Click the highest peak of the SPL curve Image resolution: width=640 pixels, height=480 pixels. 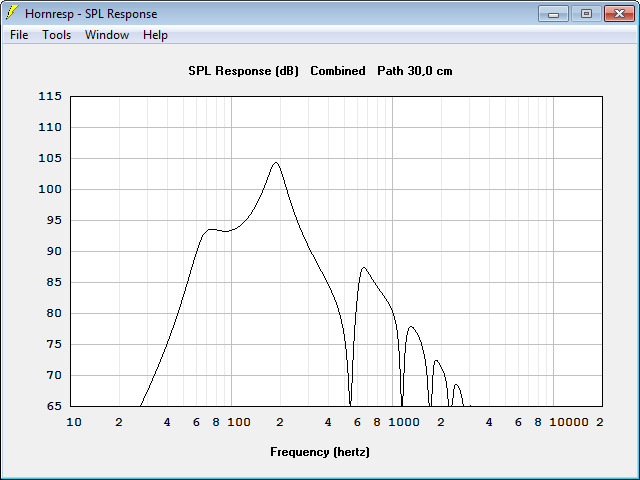pos(276,162)
